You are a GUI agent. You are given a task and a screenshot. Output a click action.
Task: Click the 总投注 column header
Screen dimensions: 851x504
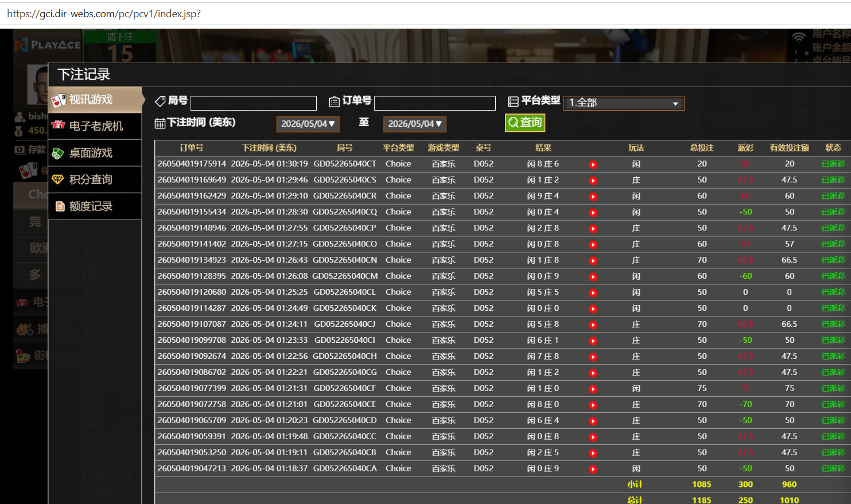click(x=702, y=148)
